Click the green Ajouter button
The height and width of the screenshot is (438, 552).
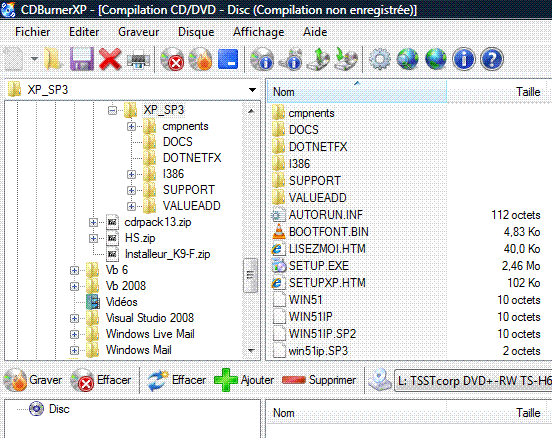click(244, 380)
